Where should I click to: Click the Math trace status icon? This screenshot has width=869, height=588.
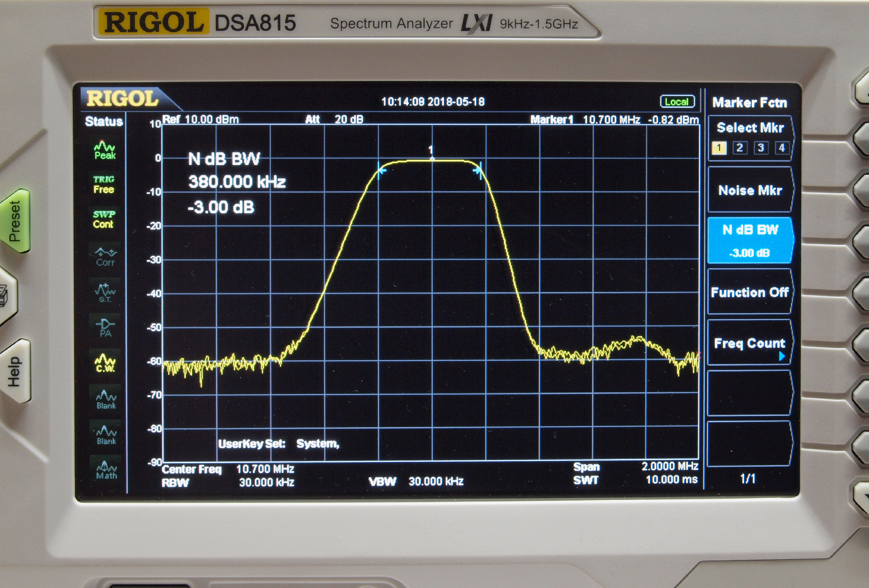(x=106, y=470)
